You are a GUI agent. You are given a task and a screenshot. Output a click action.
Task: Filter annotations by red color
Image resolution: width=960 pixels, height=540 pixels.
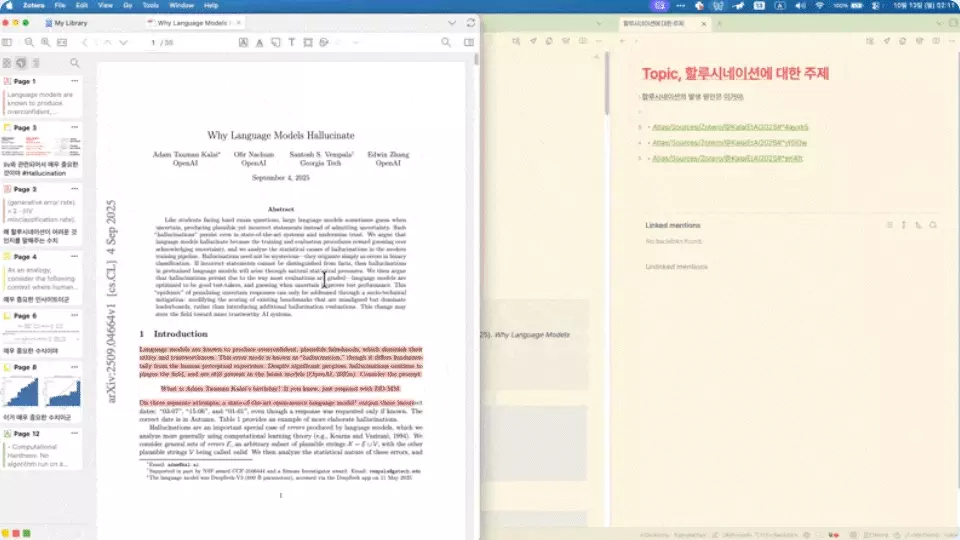pos(16,533)
